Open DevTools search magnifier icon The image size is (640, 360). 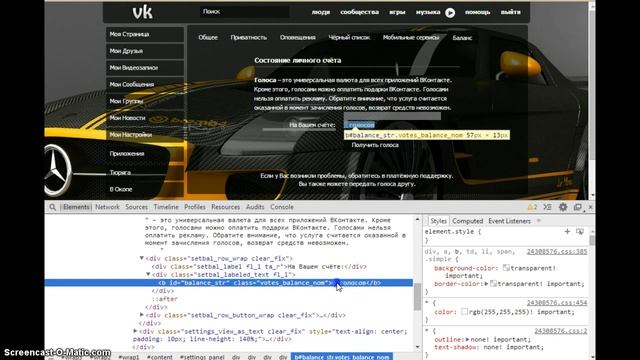coord(52,207)
